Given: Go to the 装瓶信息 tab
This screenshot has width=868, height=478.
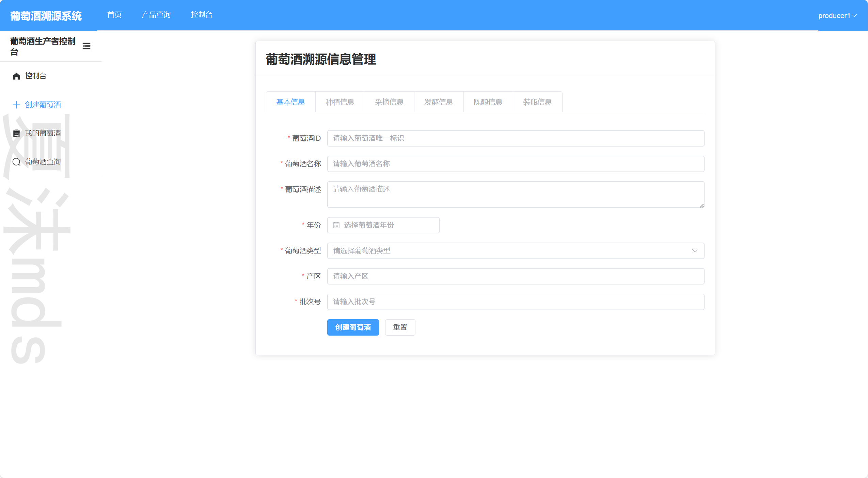Looking at the screenshot, I should tap(537, 102).
